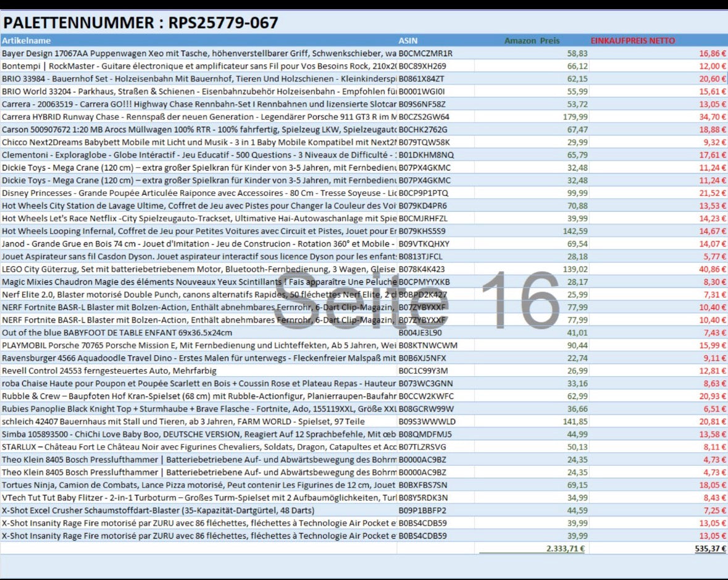Select the Revell Control 24553 article cell
The image size is (728, 580).
click(109, 371)
